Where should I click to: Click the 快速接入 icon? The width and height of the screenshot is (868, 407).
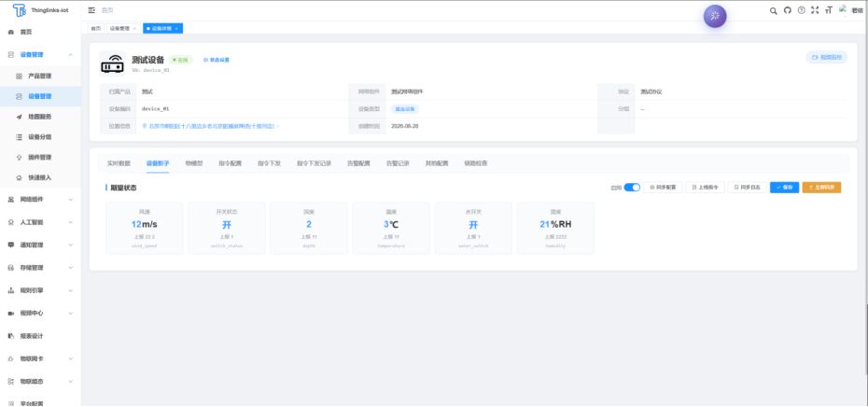(19, 177)
